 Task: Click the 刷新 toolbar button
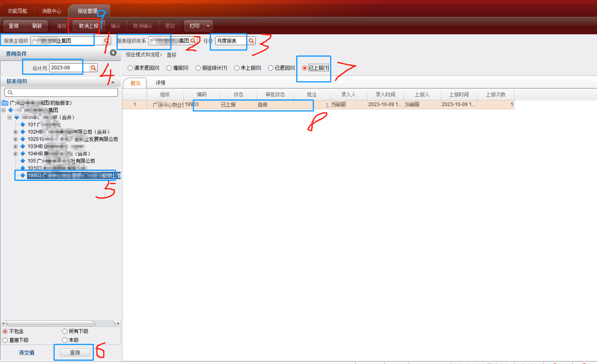tap(37, 26)
